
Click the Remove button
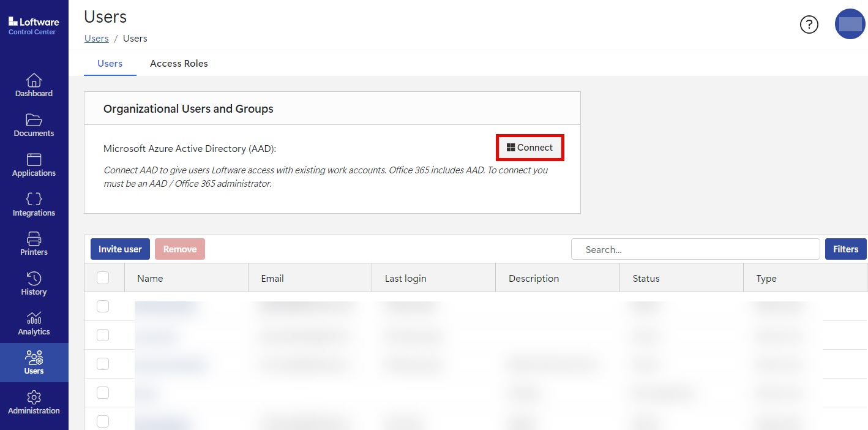coord(180,249)
